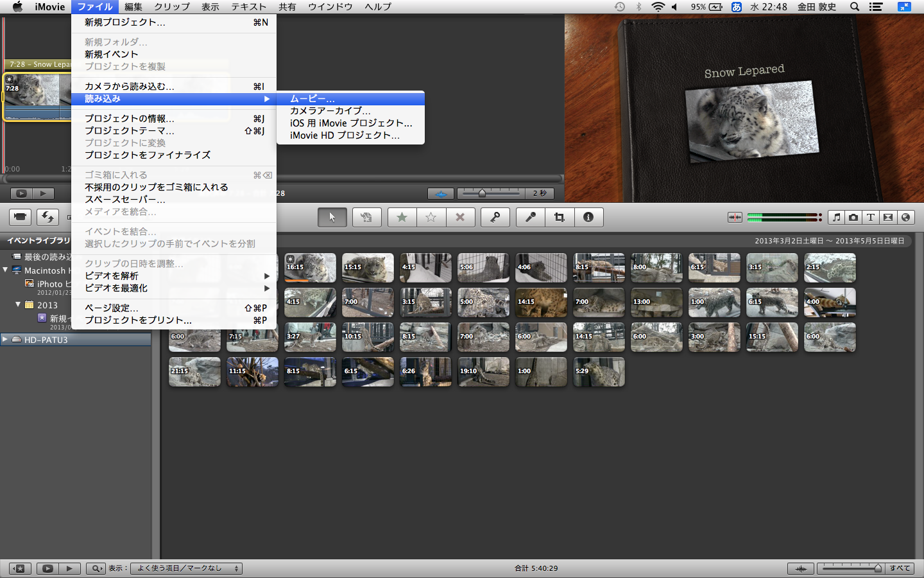Play project from beginning button
This screenshot has width=924, height=578.
pos(43,193)
